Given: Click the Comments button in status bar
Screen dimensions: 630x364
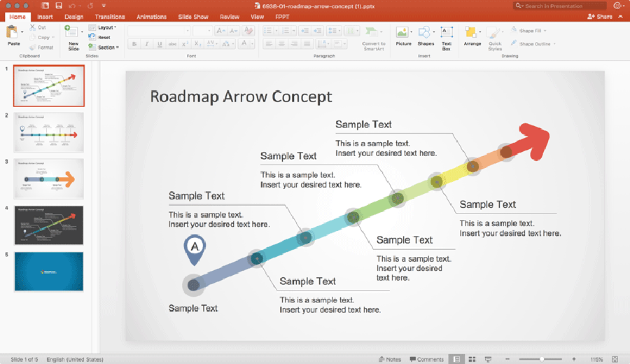Looking at the screenshot, I should click(426, 359).
